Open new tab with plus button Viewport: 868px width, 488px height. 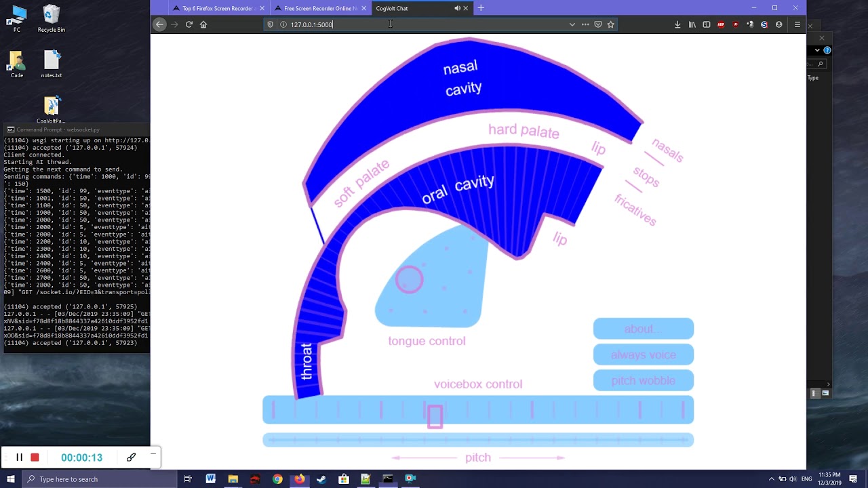[x=481, y=8]
